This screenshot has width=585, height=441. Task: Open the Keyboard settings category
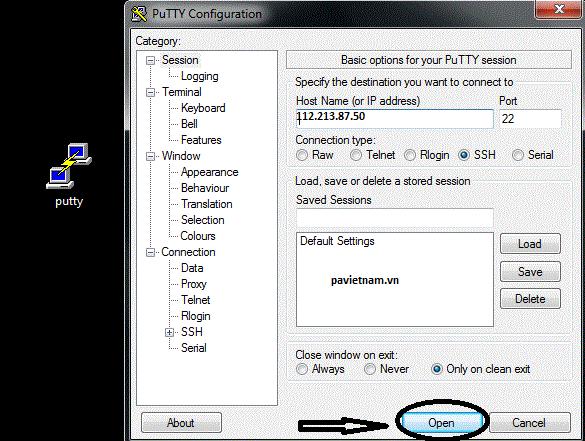[203, 108]
